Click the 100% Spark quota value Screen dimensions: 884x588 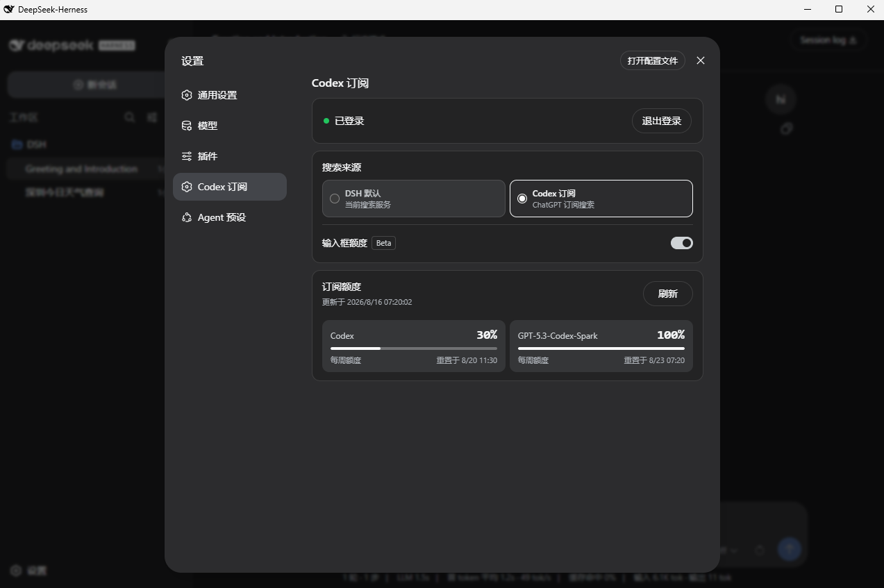671,335
